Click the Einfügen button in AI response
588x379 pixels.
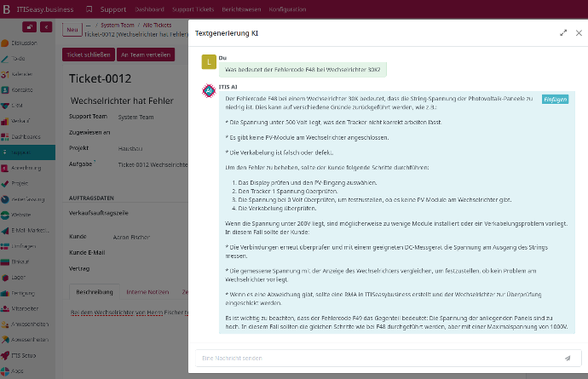[x=554, y=99]
